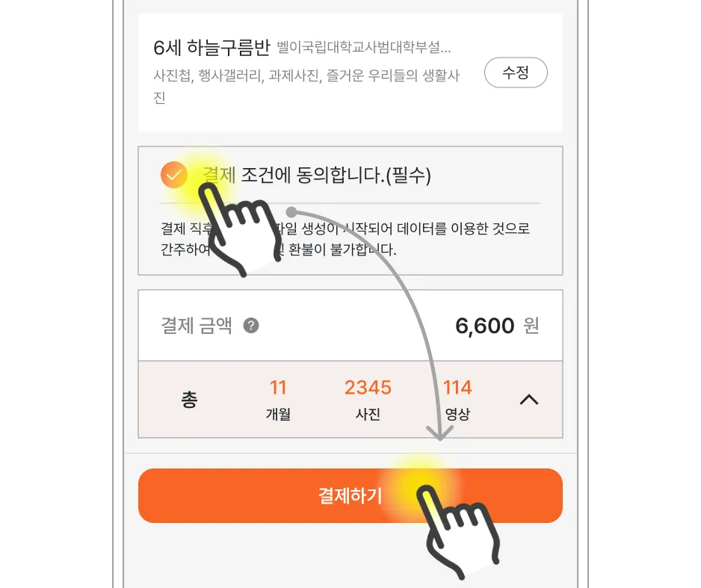This screenshot has height=588, width=701.
Task: Click the 총 total label
Action: click(189, 399)
